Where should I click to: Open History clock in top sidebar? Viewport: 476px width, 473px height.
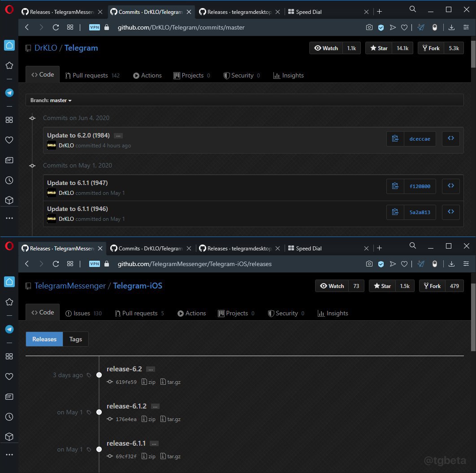(9, 180)
